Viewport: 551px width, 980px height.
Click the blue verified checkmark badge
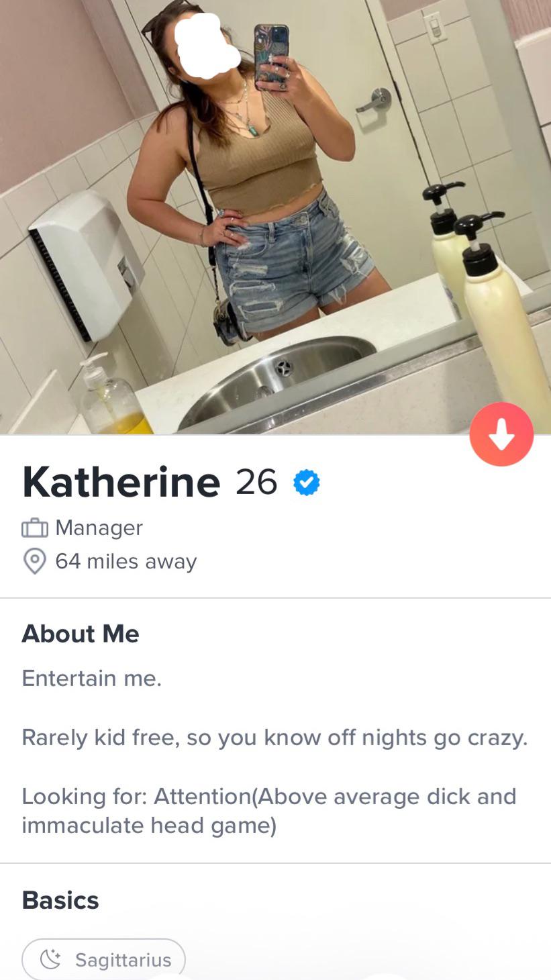pos(306,483)
